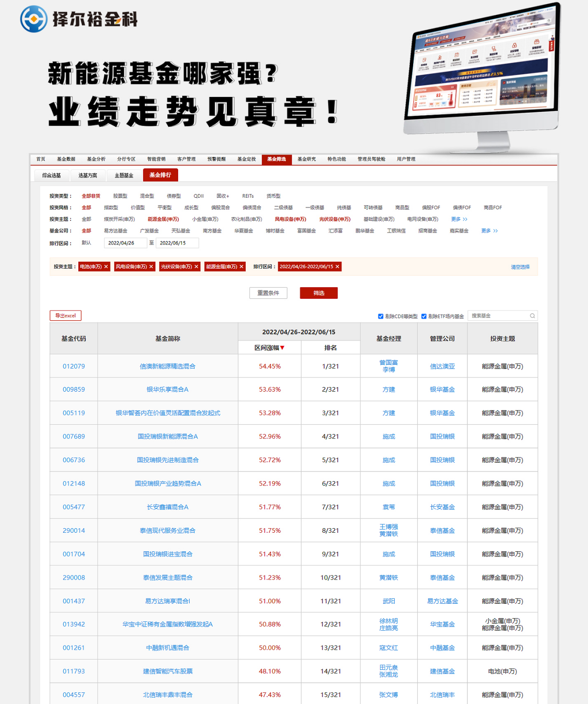This screenshot has width=588, height=704.
Task: Click the search magnifier icon in 搜索基金
Action: tap(532, 316)
